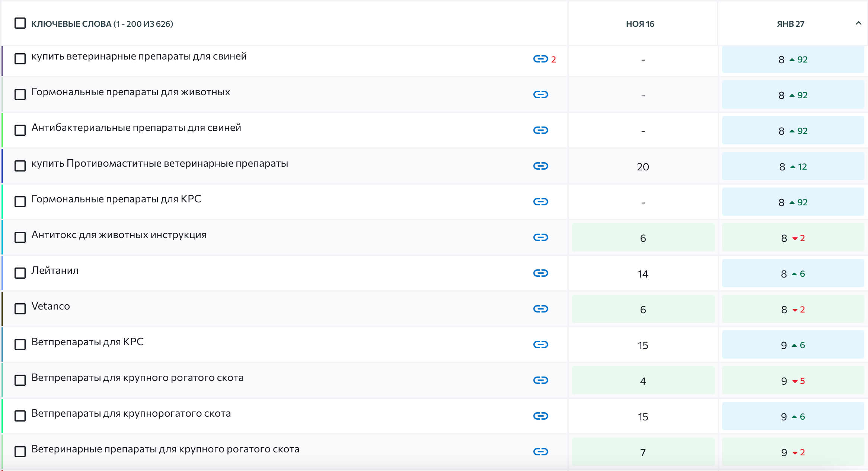The image size is (868, 471).
Task: Open link icon for 'Антитокс для животных инструкция'
Action: pyautogui.click(x=540, y=237)
